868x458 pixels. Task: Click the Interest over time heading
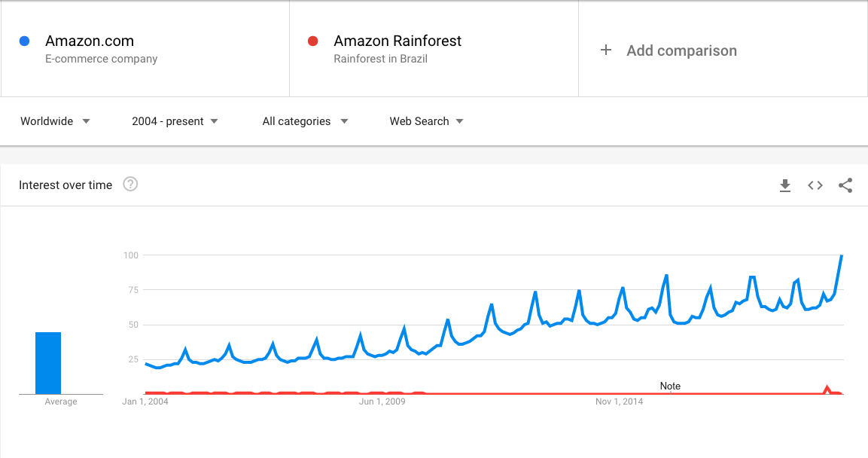click(x=65, y=185)
